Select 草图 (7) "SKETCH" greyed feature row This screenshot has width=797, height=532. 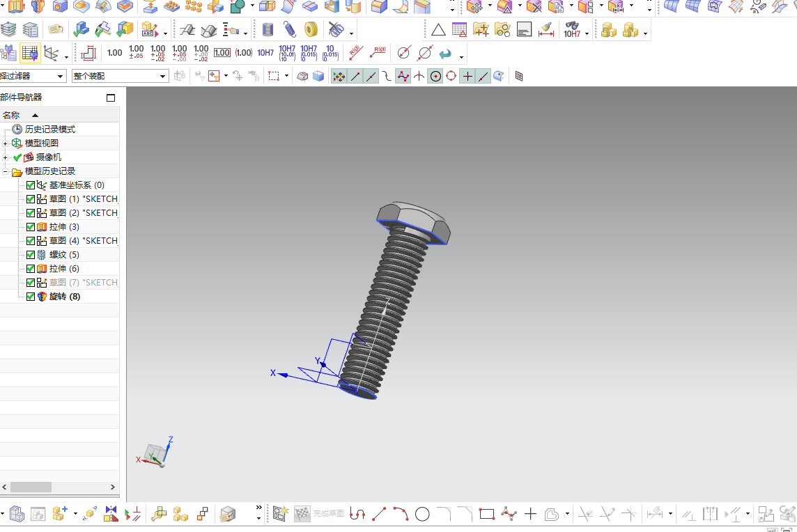pos(84,282)
